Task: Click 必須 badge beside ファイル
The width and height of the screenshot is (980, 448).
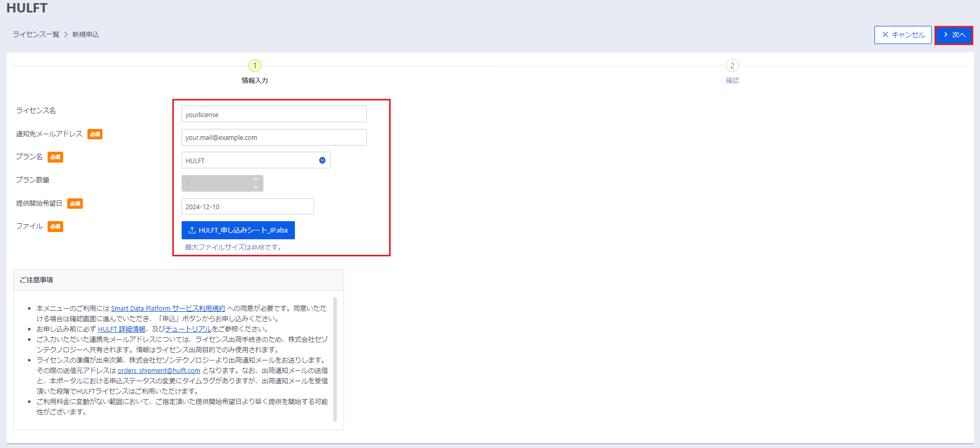Action: tap(55, 226)
